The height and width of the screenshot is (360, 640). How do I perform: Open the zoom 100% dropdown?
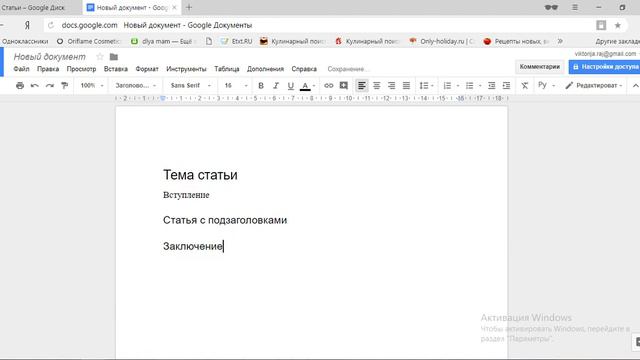[92, 86]
